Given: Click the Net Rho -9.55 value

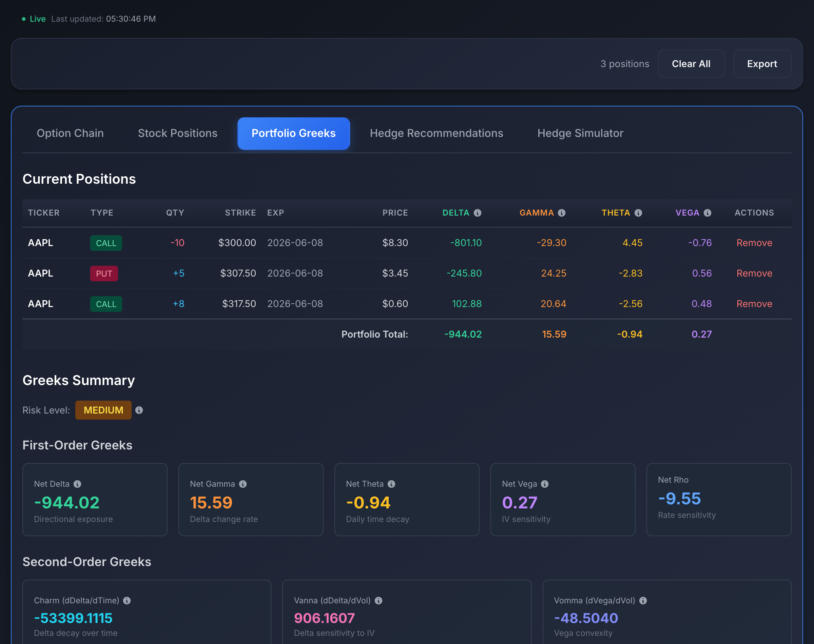Looking at the screenshot, I should click(679, 499).
